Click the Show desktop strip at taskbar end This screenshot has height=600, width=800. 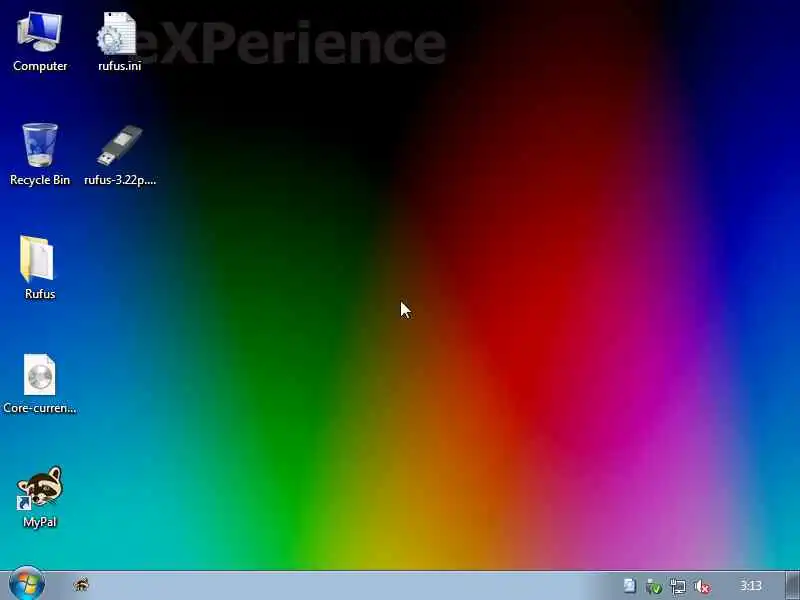792,586
